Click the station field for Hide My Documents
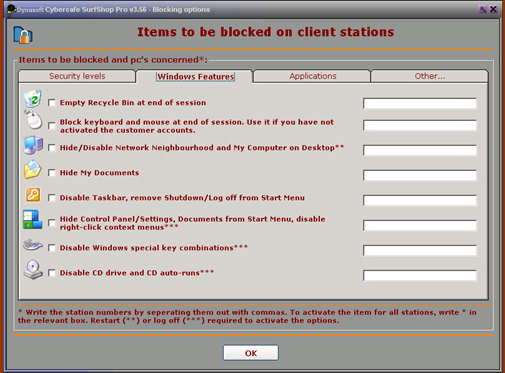The height and width of the screenshot is (373, 505). tap(420, 175)
